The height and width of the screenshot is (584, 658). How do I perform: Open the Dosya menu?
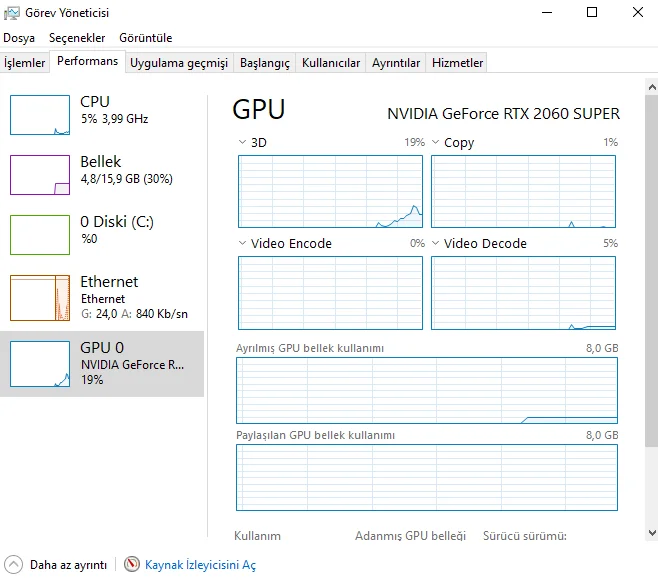pyautogui.click(x=19, y=38)
